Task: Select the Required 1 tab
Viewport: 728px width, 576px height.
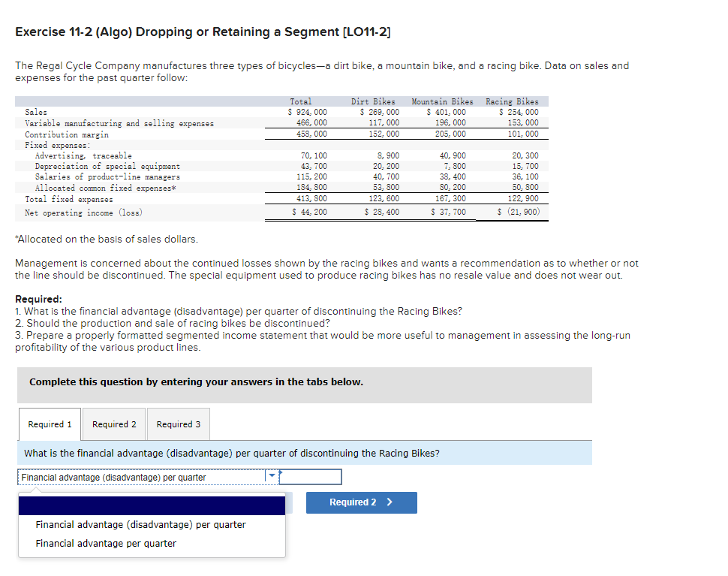Action: [49, 424]
